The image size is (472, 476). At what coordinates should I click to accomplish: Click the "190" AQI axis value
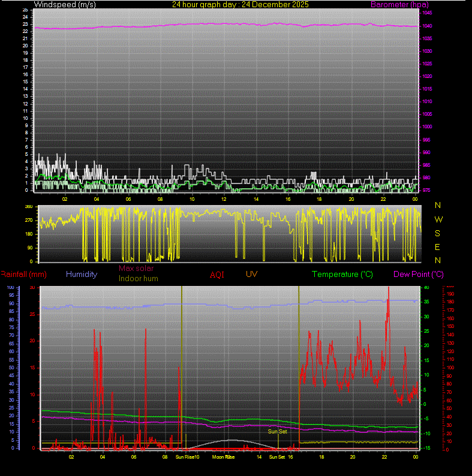[x=450, y=294]
